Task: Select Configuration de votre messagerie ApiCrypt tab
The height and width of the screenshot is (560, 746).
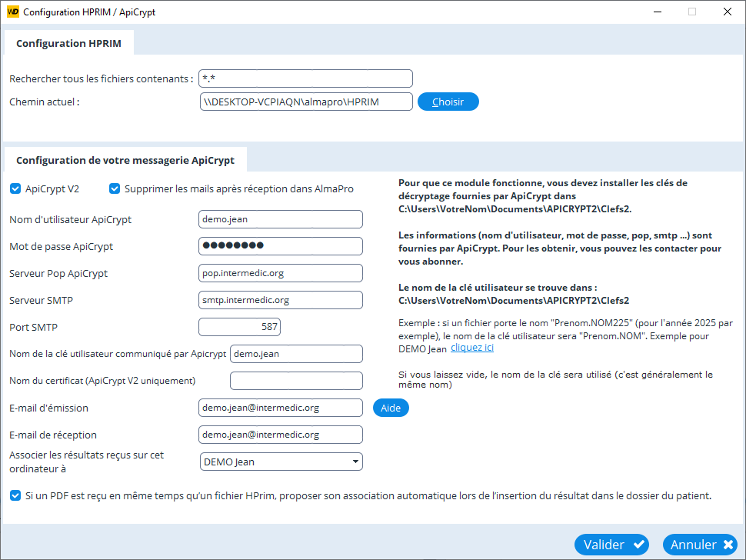Action: (x=125, y=160)
